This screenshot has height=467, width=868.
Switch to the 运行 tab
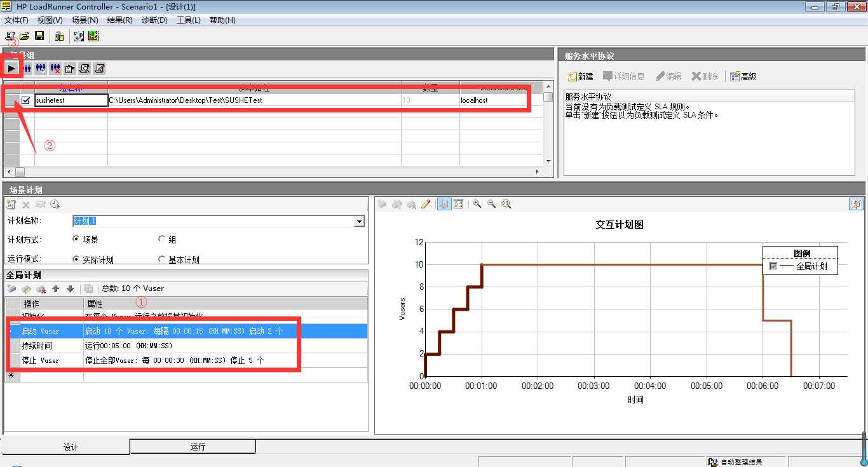(x=193, y=447)
